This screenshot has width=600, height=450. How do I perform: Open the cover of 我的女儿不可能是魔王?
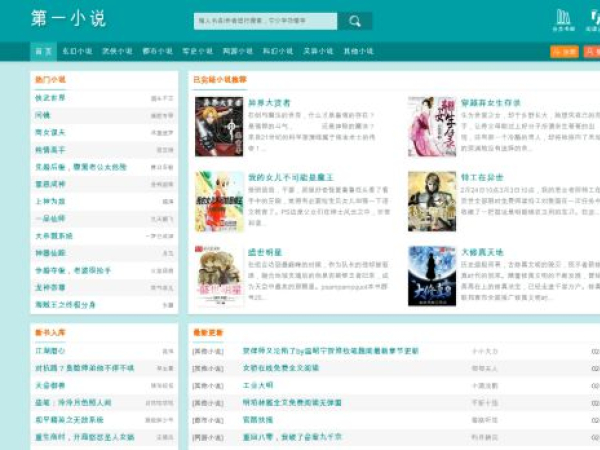pos(219,202)
